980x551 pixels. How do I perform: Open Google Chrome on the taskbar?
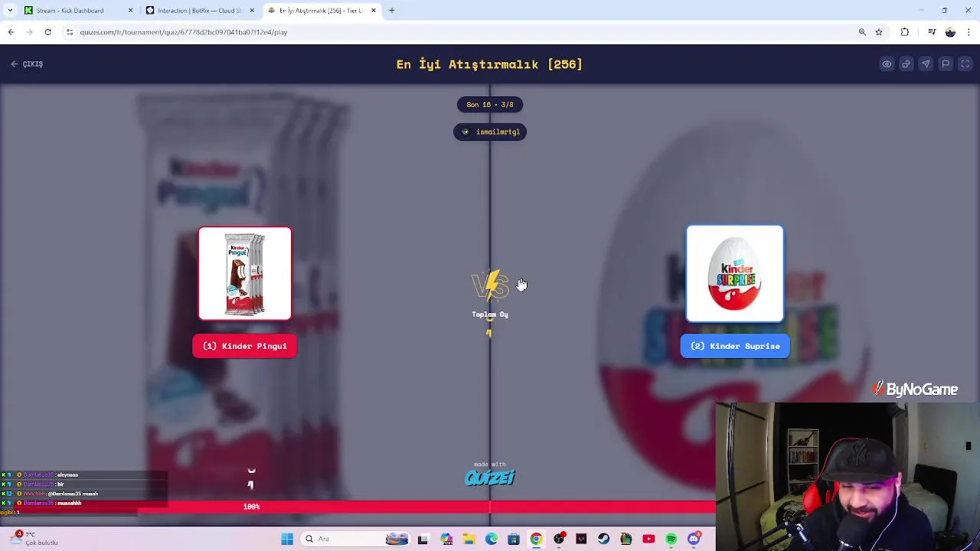point(536,539)
